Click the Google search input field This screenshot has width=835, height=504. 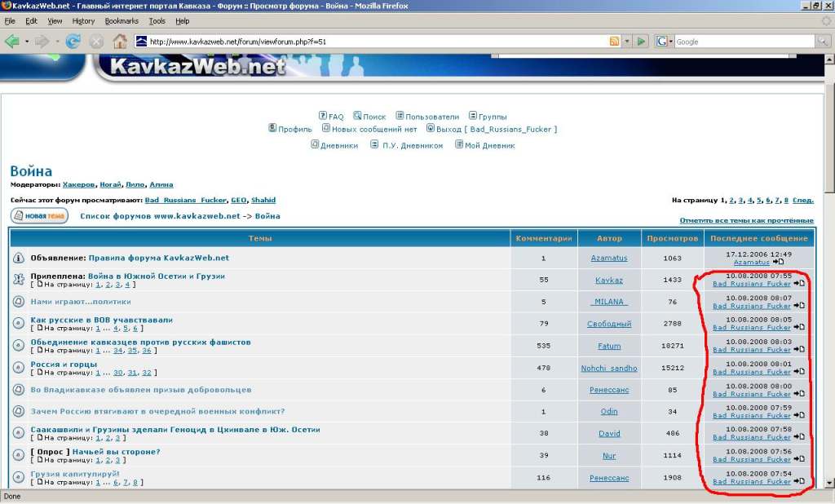click(744, 41)
